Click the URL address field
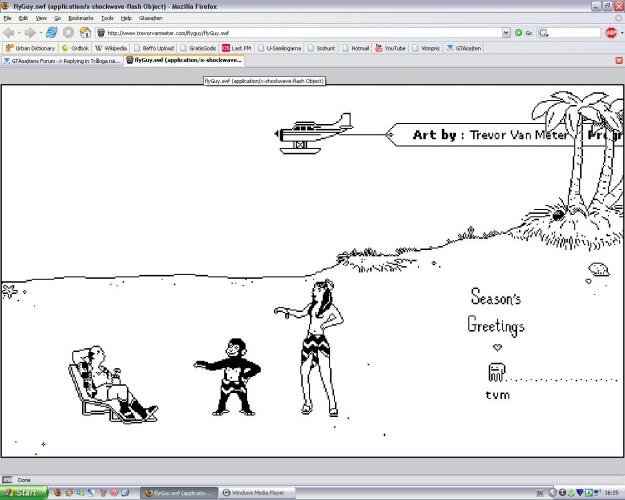The width and height of the screenshot is (625, 500). point(300,32)
